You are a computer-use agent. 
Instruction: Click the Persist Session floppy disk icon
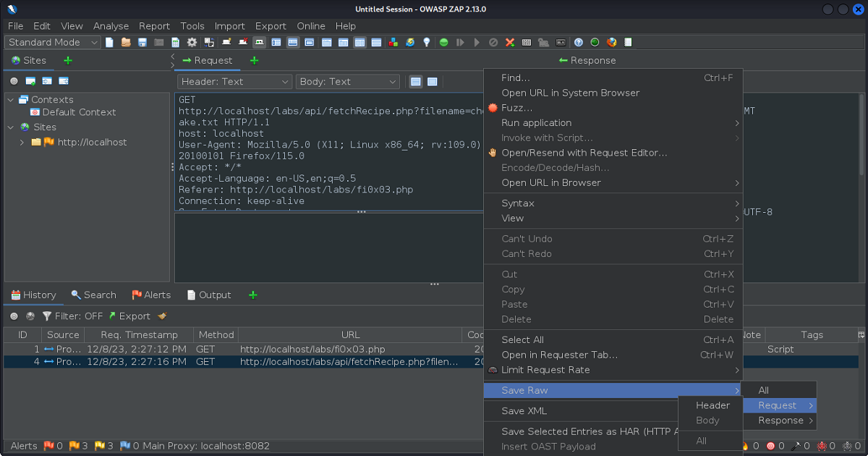click(x=142, y=43)
